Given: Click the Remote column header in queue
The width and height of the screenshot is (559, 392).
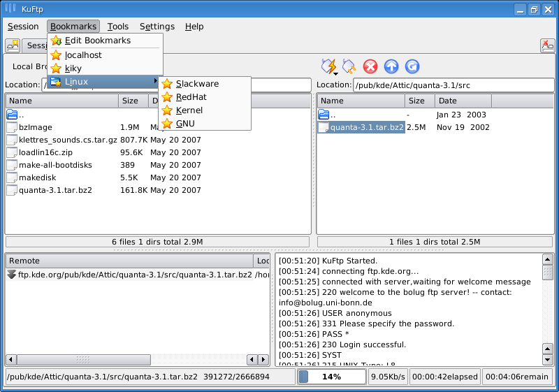Looking at the screenshot, I should 129,261.
